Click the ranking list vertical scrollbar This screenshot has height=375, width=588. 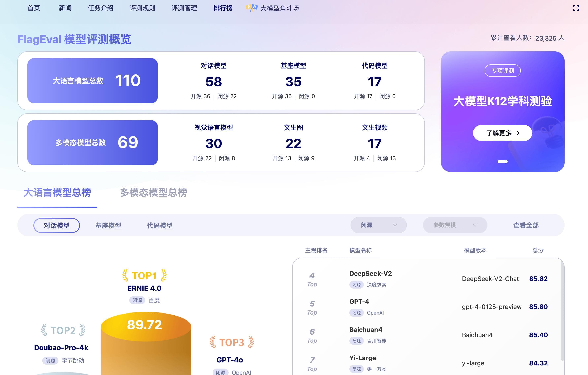[562, 310]
